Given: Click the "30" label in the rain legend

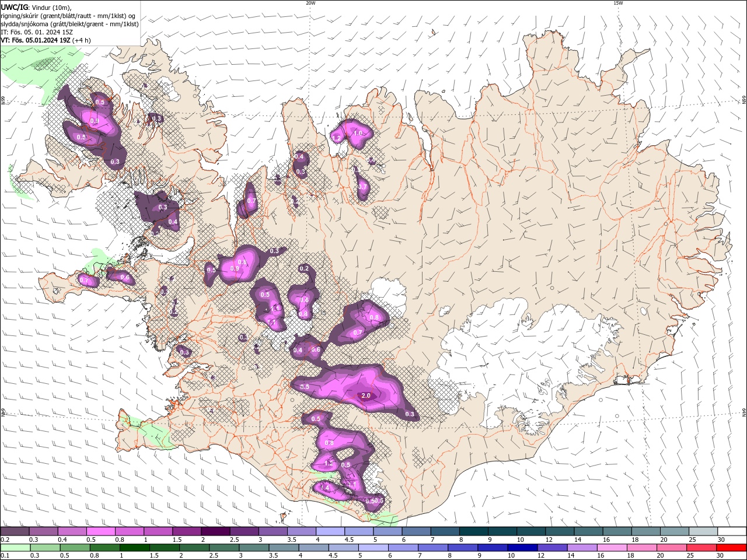Looking at the screenshot, I should pos(720,556).
